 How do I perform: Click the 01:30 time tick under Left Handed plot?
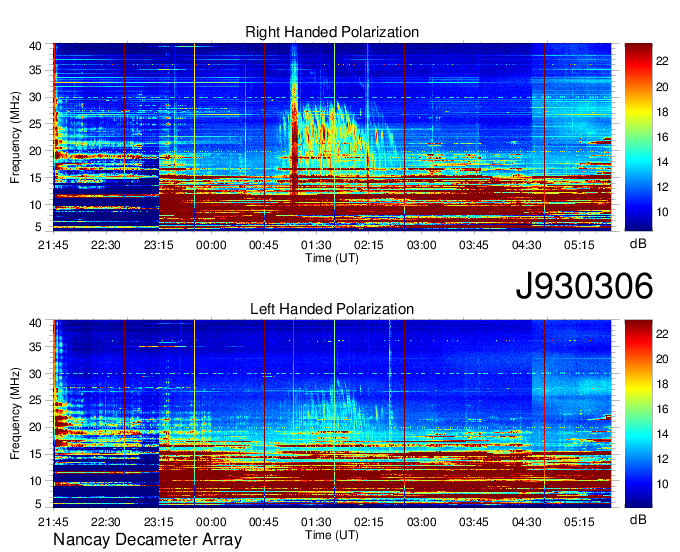tap(316, 522)
